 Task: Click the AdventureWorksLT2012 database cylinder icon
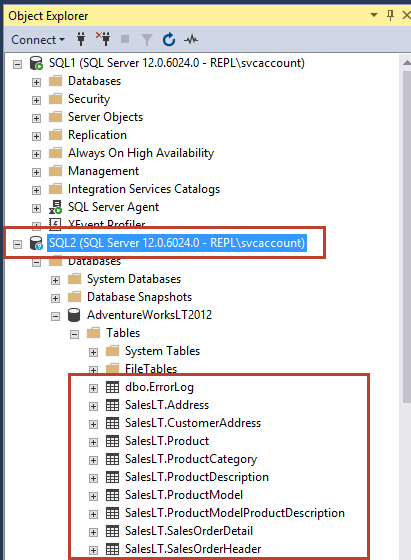[74, 315]
